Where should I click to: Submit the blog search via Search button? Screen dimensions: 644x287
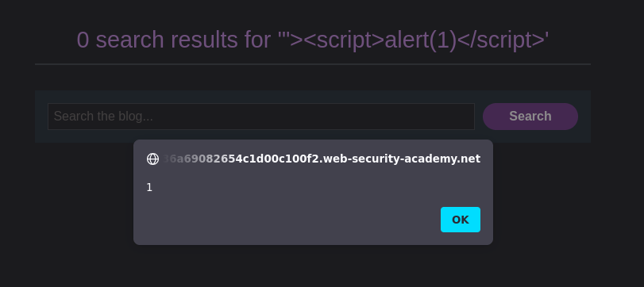pos(530,117)
